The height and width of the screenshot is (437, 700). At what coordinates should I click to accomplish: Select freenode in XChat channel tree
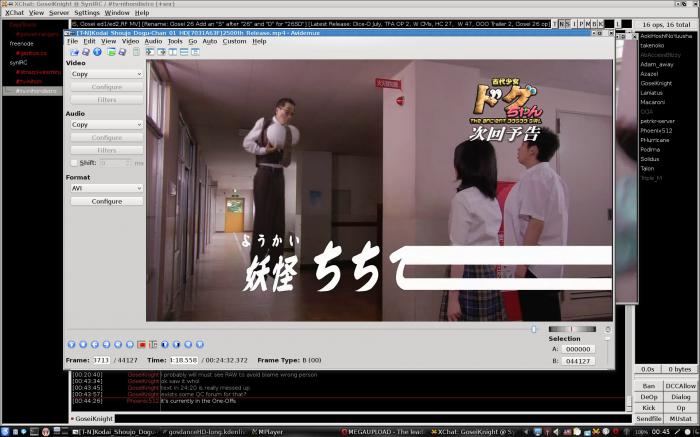click(x=21, y=44)
